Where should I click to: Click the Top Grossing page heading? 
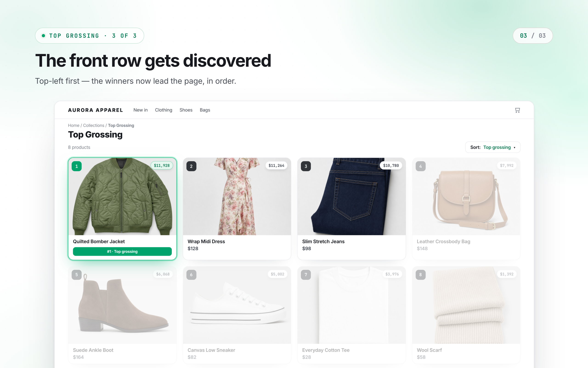pyautogui.click(x=95, y=135)
